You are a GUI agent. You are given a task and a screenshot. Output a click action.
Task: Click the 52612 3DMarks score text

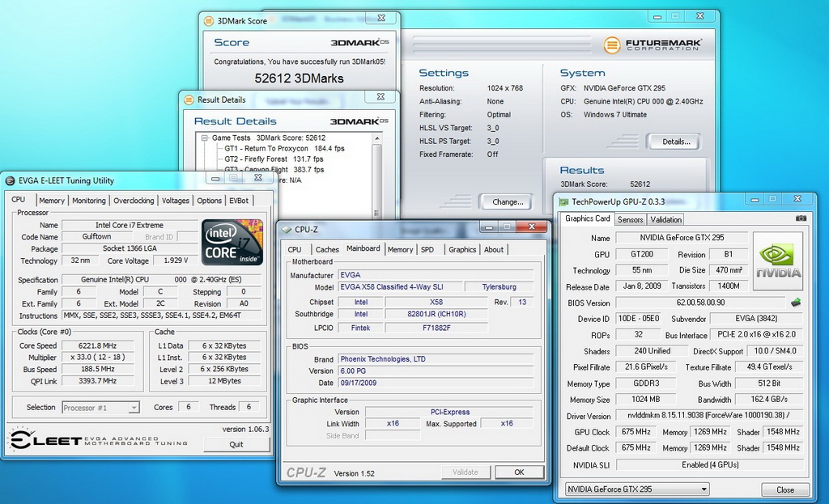point(300,78)
